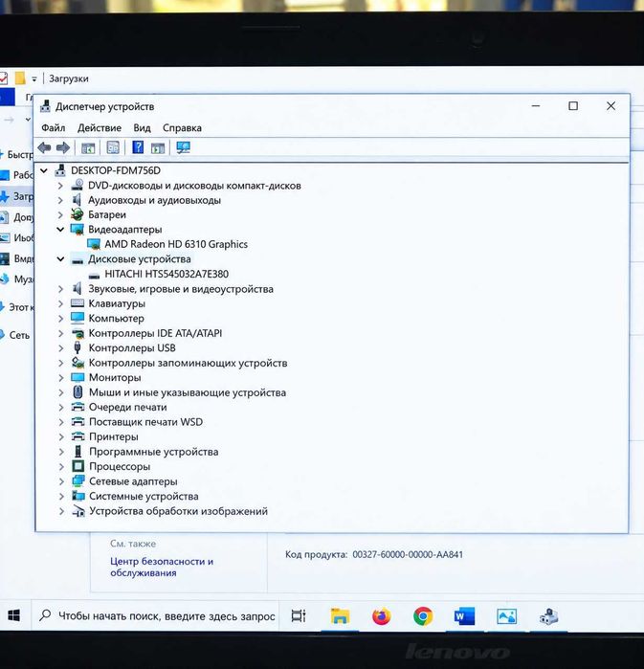Click the Компьютер category icon

point(78,319)
